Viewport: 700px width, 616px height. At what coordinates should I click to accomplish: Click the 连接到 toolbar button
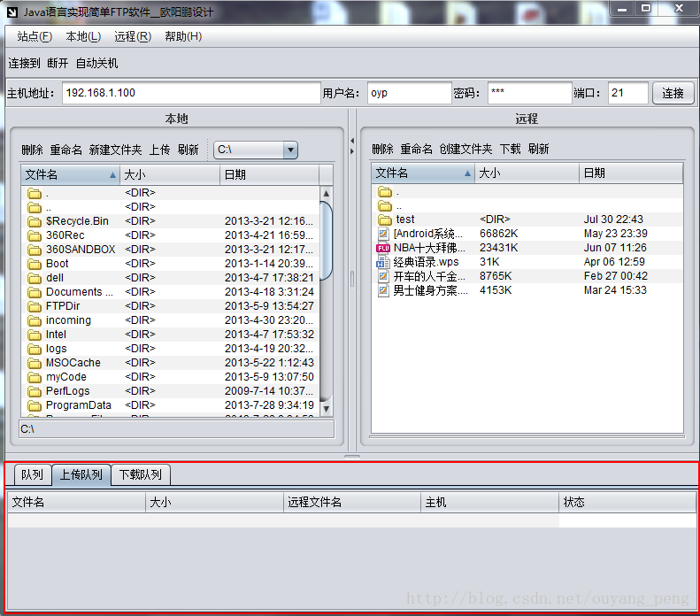[24, 63]
